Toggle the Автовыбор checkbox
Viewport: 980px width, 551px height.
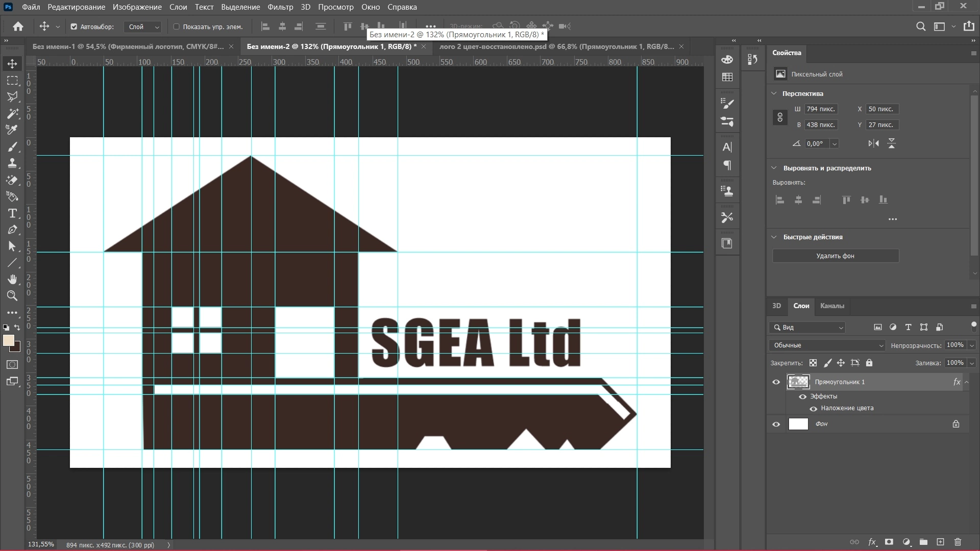73,27
